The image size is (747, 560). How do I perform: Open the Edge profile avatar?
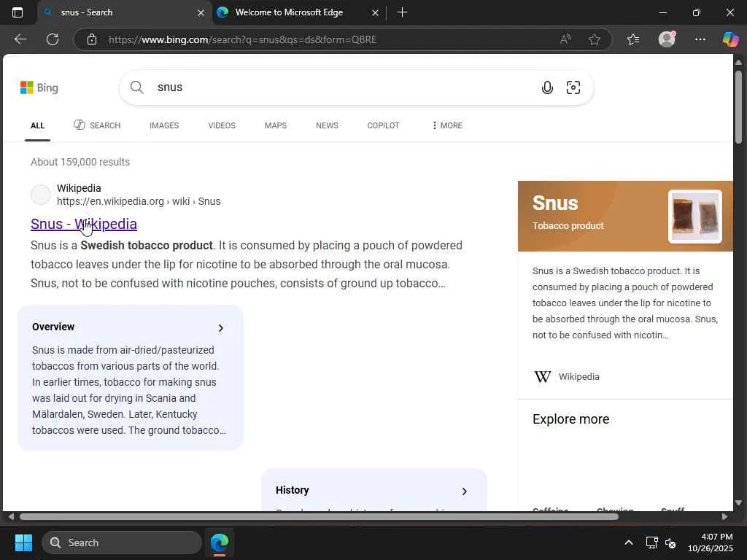pos(667,39)
